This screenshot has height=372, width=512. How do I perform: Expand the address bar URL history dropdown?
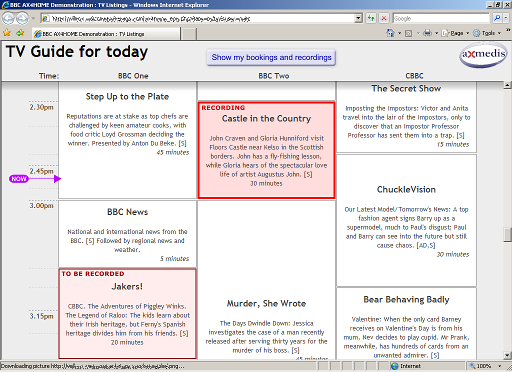coord(358,18)
